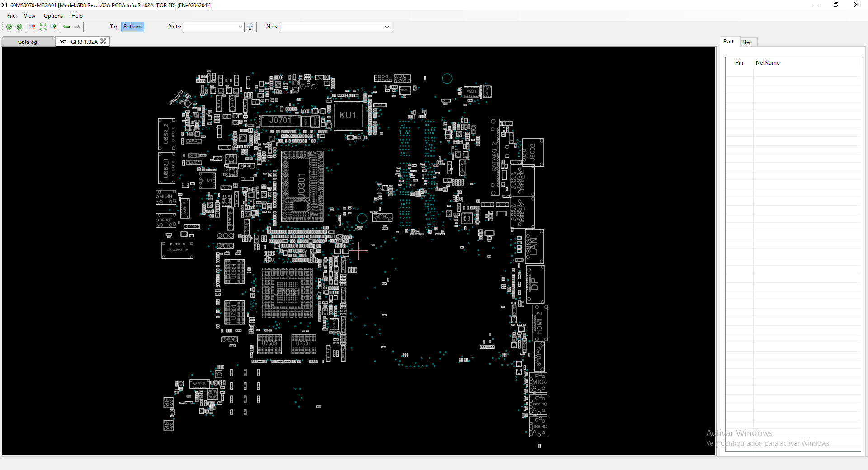Zoom out using the magnifier minus icon

coord(33,27)
